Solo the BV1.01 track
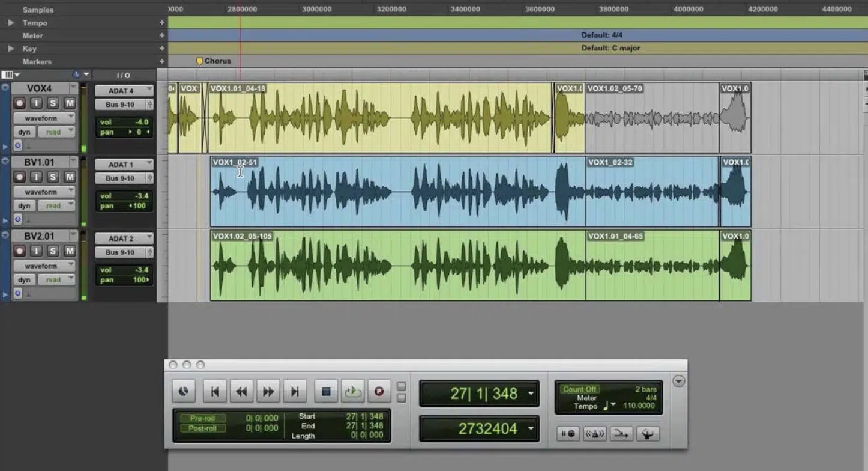This screenshot has width=868, height=471. coord(53,177)
